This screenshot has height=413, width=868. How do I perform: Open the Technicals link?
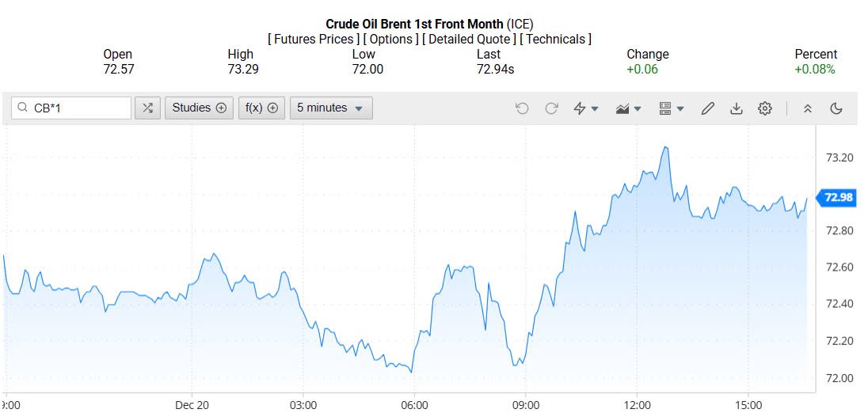(556, 39)
